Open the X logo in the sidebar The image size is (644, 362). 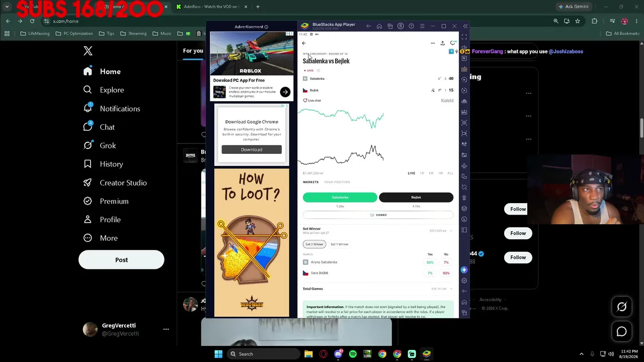point(88,51)
